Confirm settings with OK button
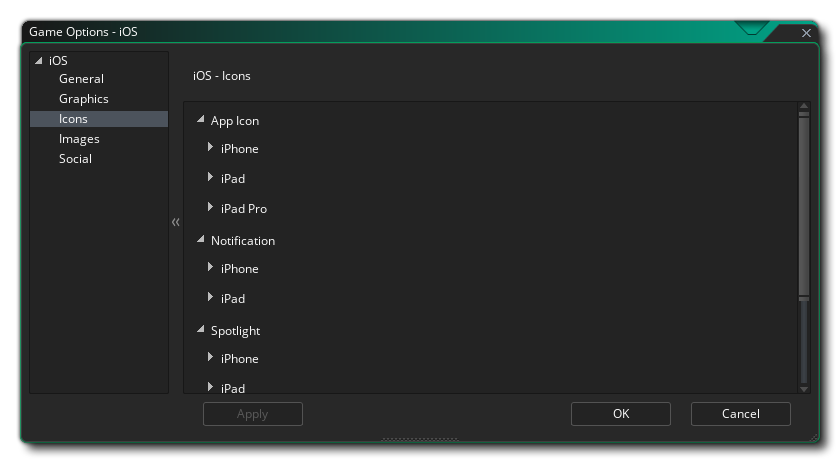Image resolution: width=840 pixels, height=463 pixels. (621, 414)
